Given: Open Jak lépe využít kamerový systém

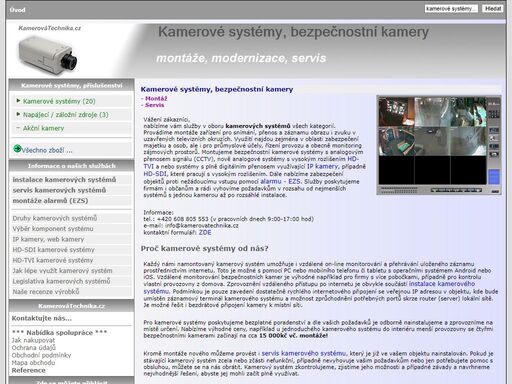Looking at the screenshot, I should point(62,271).
